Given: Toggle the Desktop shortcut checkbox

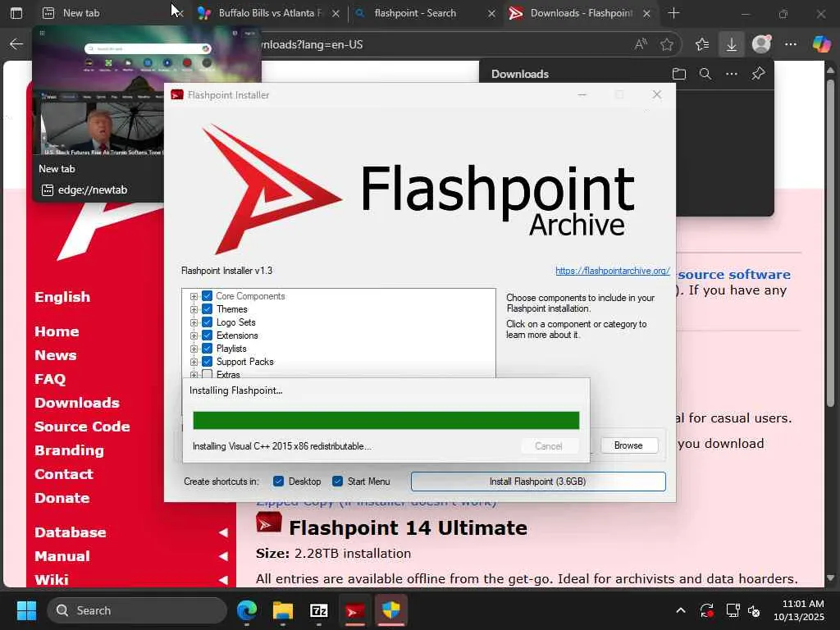Looking at the screenshot, I should coord(278,481).
